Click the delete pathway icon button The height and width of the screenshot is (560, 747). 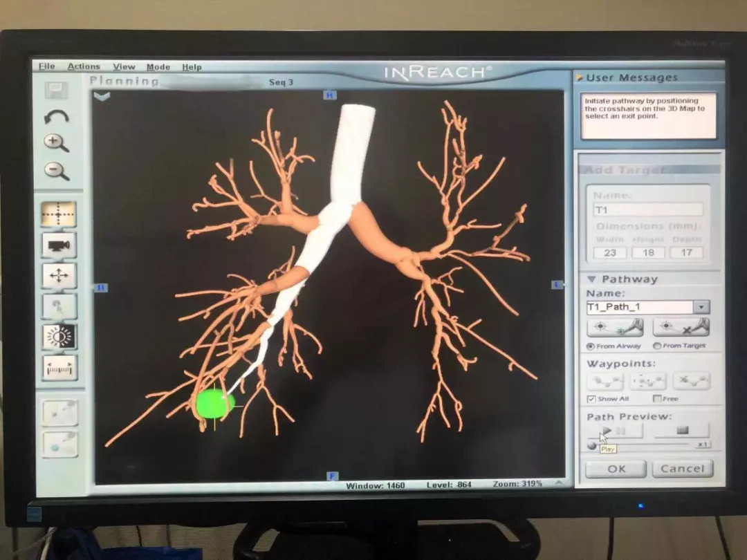[x=681, y=327]
